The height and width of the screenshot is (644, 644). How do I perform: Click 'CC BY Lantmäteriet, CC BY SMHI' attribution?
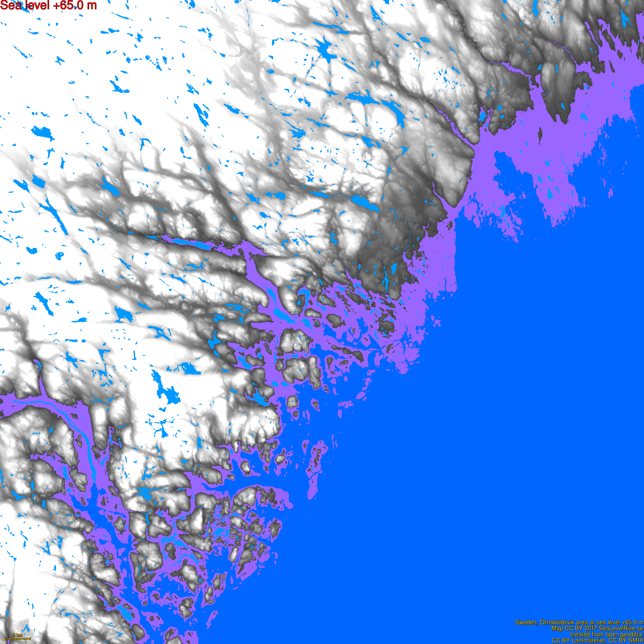click(598, 641)
